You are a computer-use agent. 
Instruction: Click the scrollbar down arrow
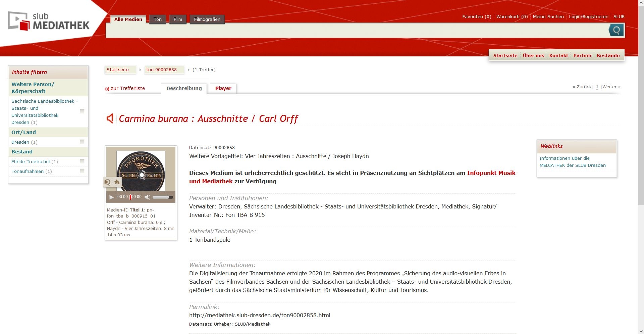641,331
